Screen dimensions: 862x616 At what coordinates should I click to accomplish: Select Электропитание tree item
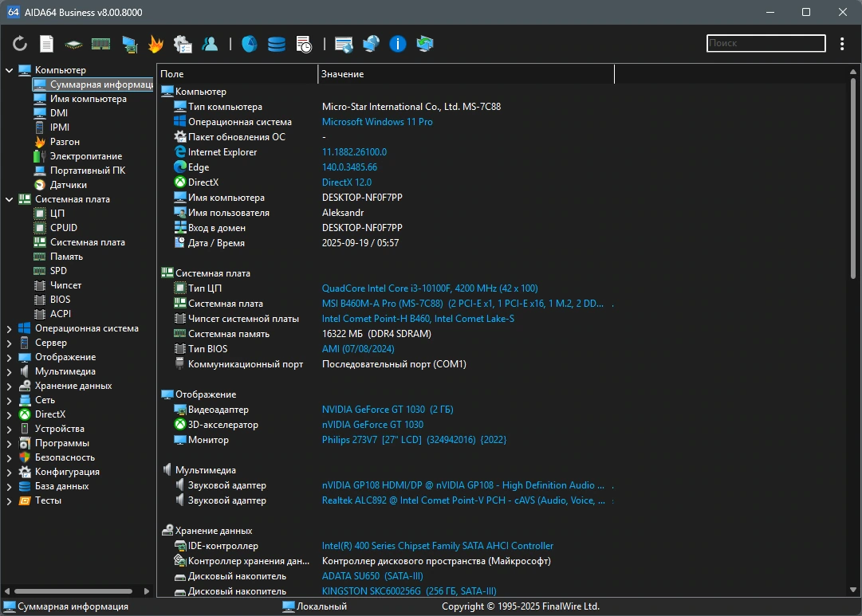[x=86, y=156]
